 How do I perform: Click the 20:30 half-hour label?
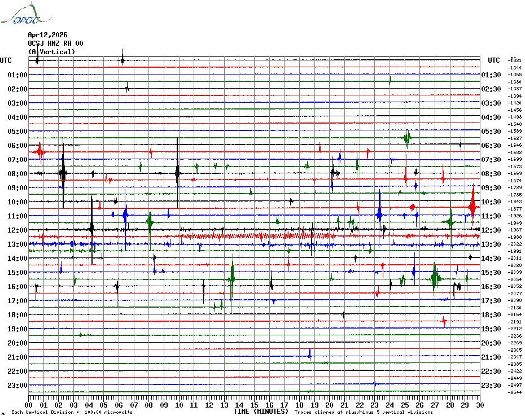(x=491, y=343)
